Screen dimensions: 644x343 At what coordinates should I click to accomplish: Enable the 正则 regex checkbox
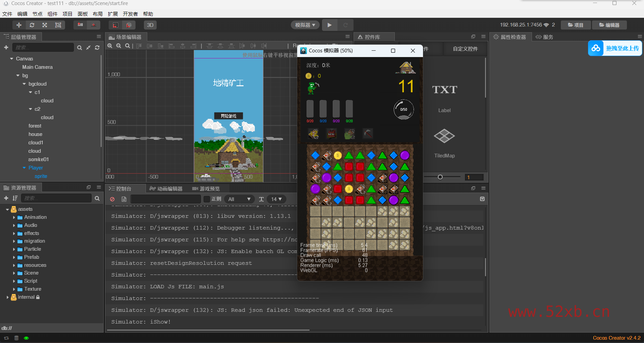point(207,199)
